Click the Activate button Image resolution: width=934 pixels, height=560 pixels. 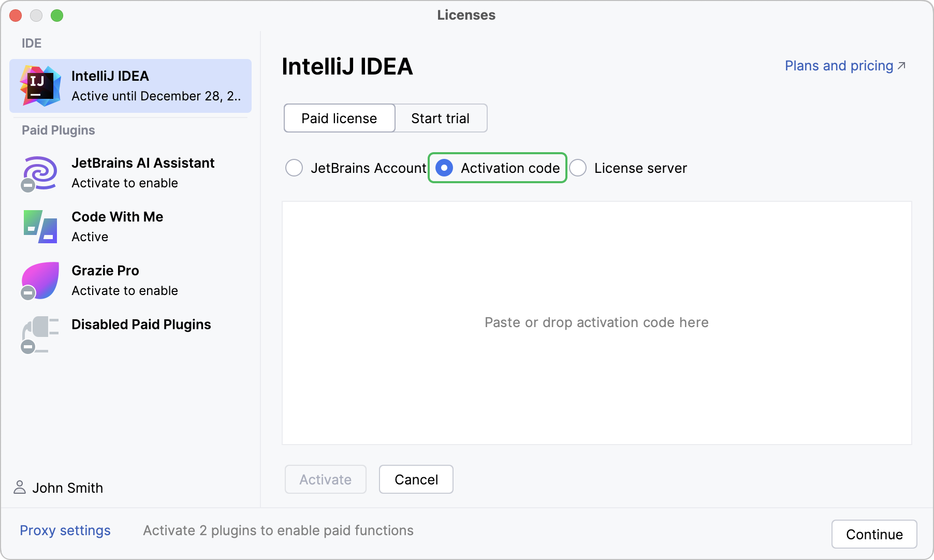(326, 479)
